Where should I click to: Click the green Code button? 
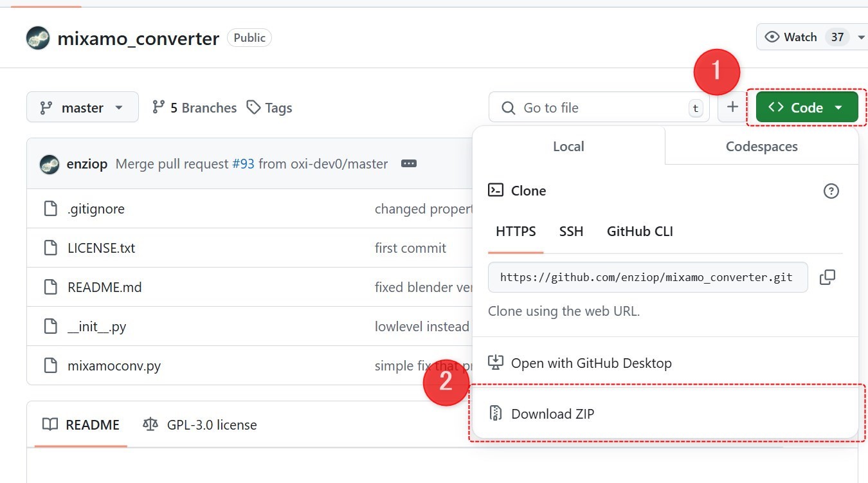tap(807, 107)
